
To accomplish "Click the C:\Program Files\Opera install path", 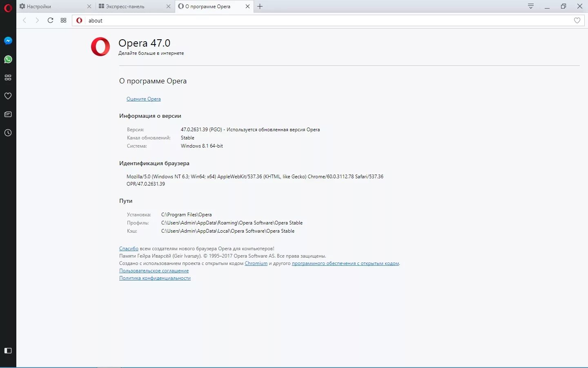I will tap(186, 215).
